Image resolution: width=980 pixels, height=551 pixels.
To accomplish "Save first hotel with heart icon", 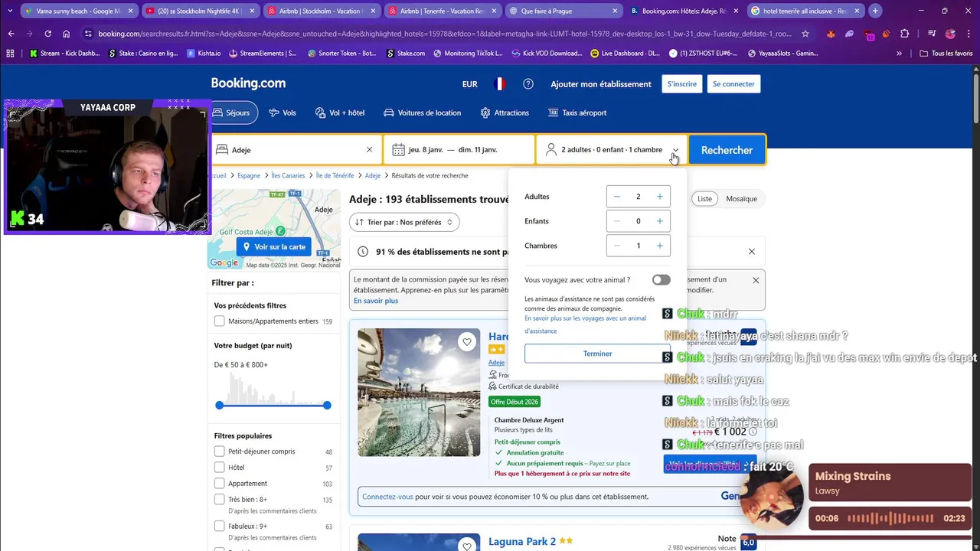I will tap(467, 342).
